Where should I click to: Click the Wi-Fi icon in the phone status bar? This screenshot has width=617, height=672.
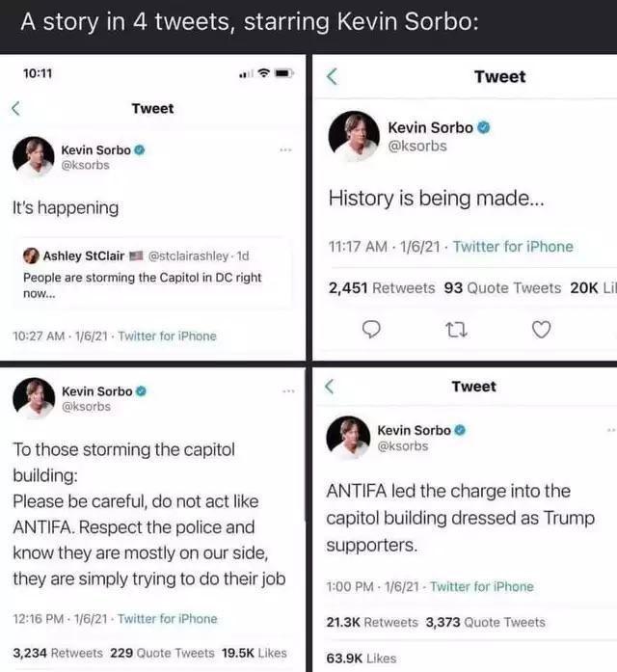(x=263, y=74)
